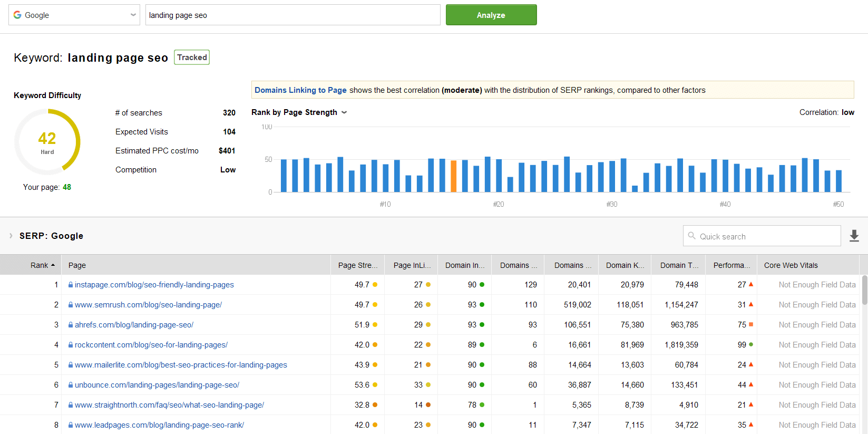Click the Keyword Difficulty 42 gauge
The width and height of the screenshot is (868, 434).
click(x=47, y=142)
